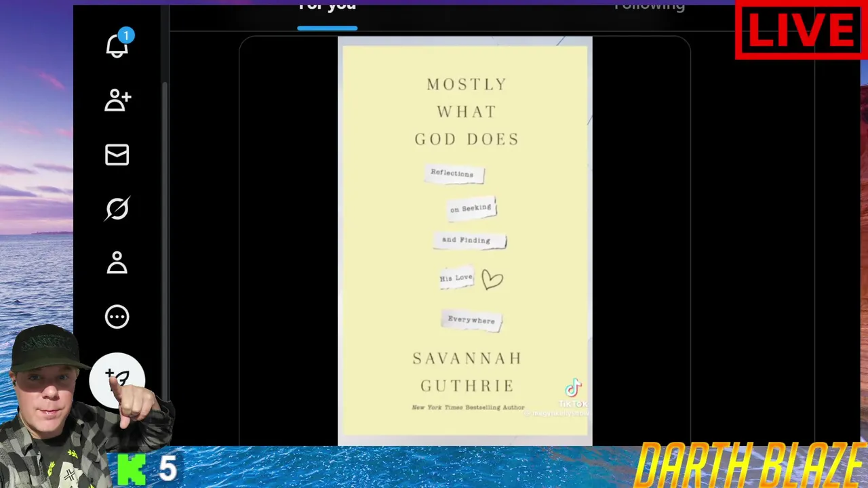Viewport: 868px width, 488px height.
Task: Open the More circle-ellipsis icon
Action: [x=117, y=317]
